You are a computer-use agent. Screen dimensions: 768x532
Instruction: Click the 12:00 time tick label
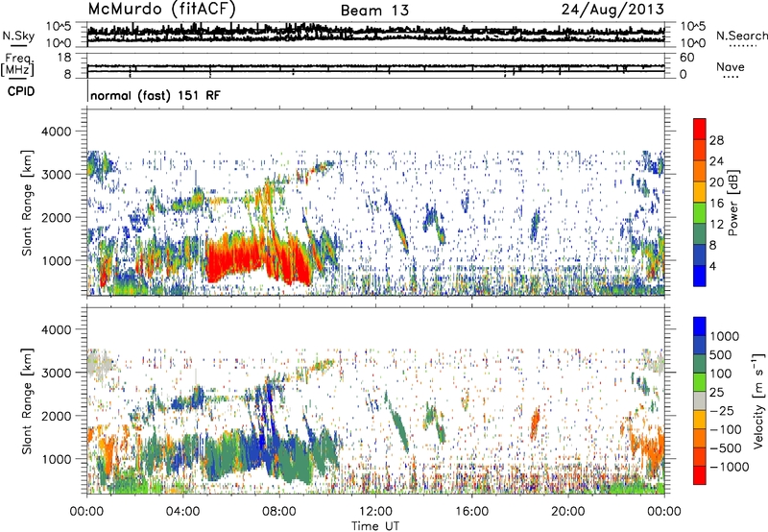375,512
